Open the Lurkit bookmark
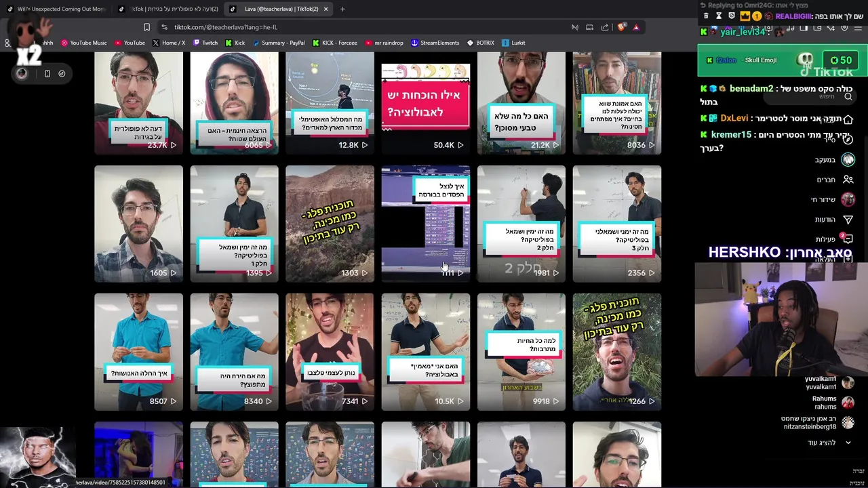The width and height of the screenshot is (868, 488). coord(513,43)
